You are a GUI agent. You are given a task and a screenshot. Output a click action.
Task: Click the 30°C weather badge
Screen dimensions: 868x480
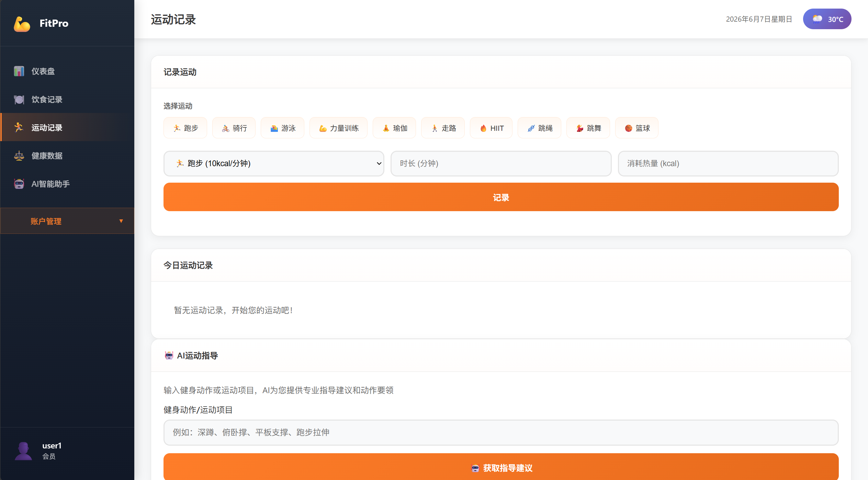827,19
